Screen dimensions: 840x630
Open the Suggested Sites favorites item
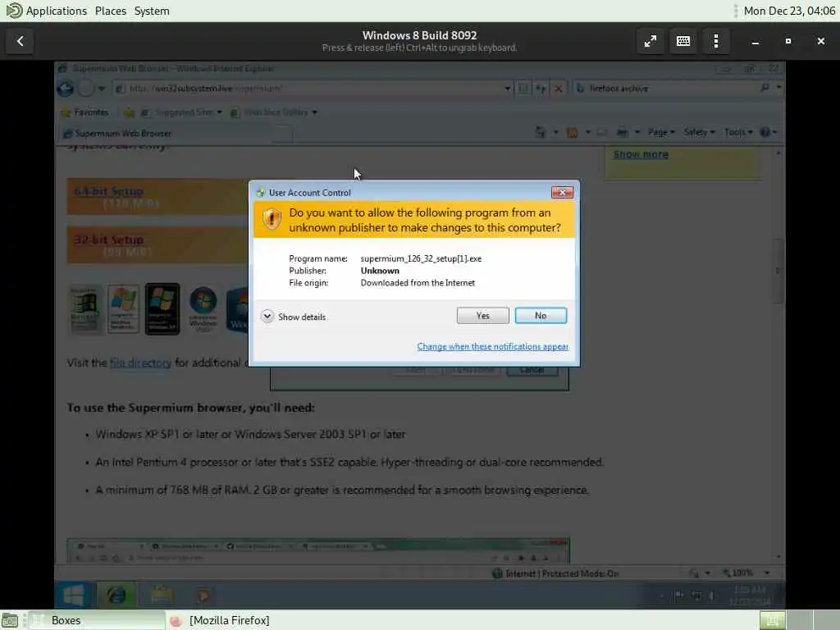[181, 112]
